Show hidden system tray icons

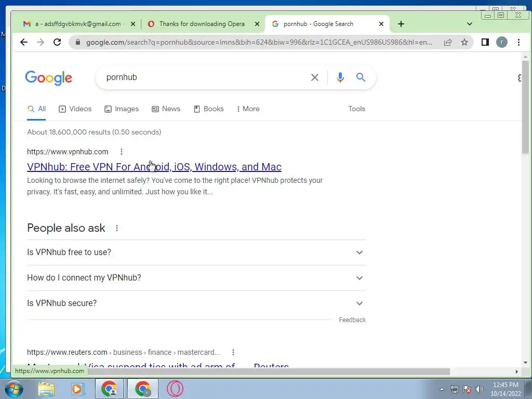pos(442,389)
